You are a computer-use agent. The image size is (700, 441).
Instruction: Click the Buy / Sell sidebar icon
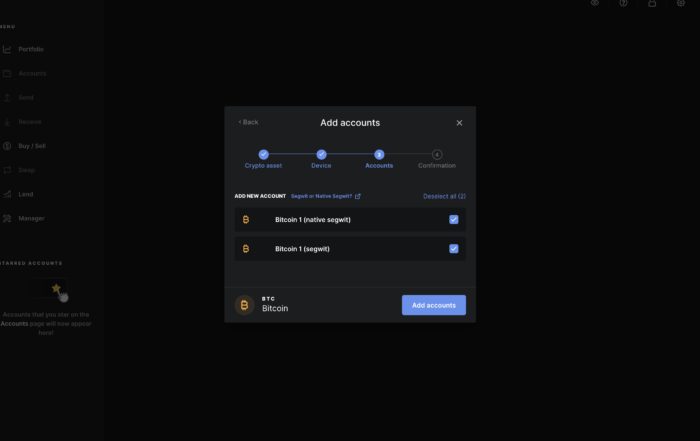pos(7,146)
